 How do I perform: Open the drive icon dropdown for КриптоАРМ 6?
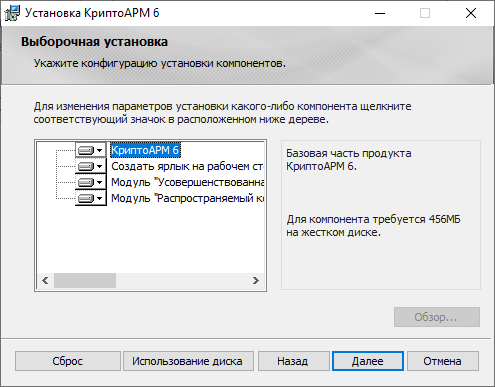90,150
